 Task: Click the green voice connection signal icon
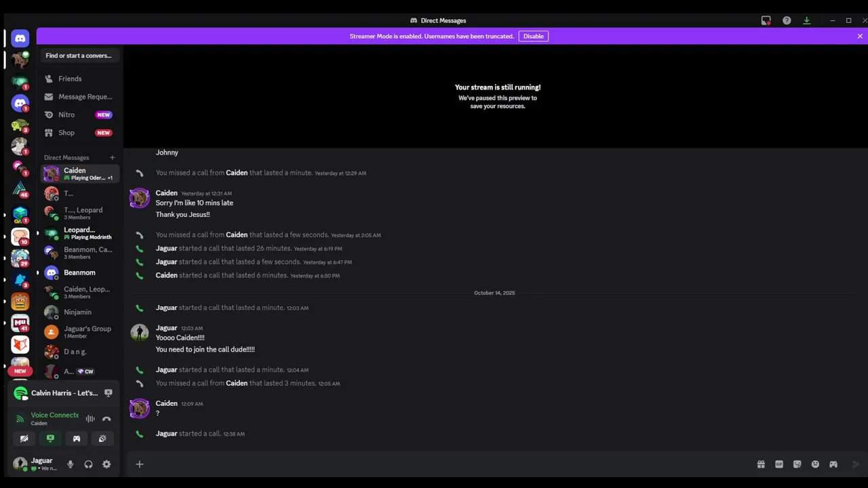[20, 419]
